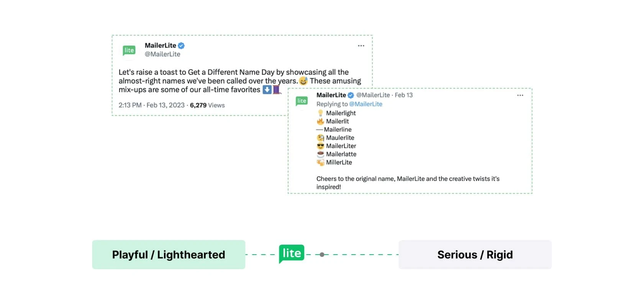Click the 6,279 Views count
Image resolution: width=644 pixels, height=304 pixels.
207,105
